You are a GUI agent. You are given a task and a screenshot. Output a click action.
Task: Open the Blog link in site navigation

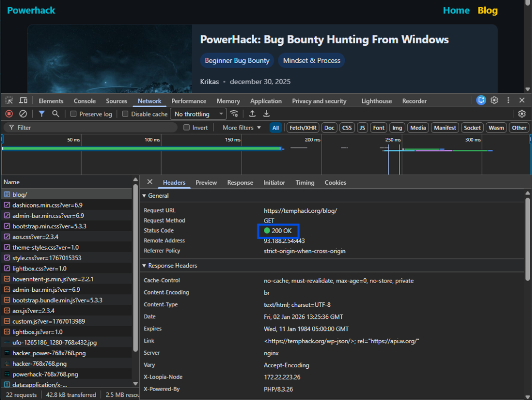[x=487, y=10]
